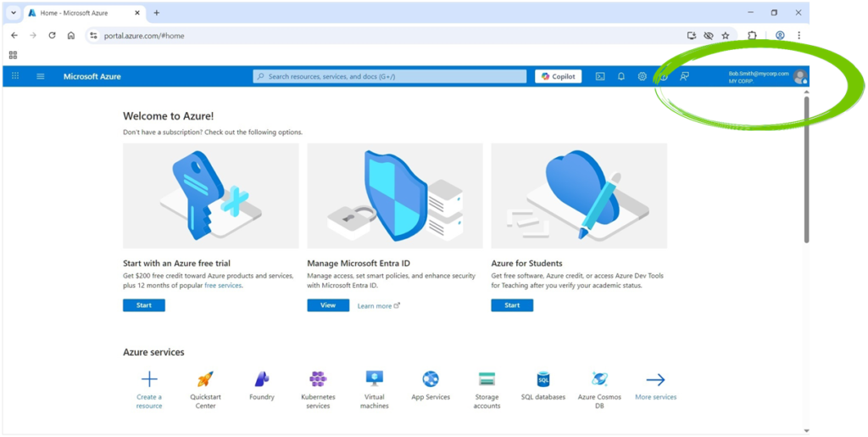The width and height of the screenshot is (868, 437).
Task: Click Start under Azure free trial
Action: coord(144,305)
